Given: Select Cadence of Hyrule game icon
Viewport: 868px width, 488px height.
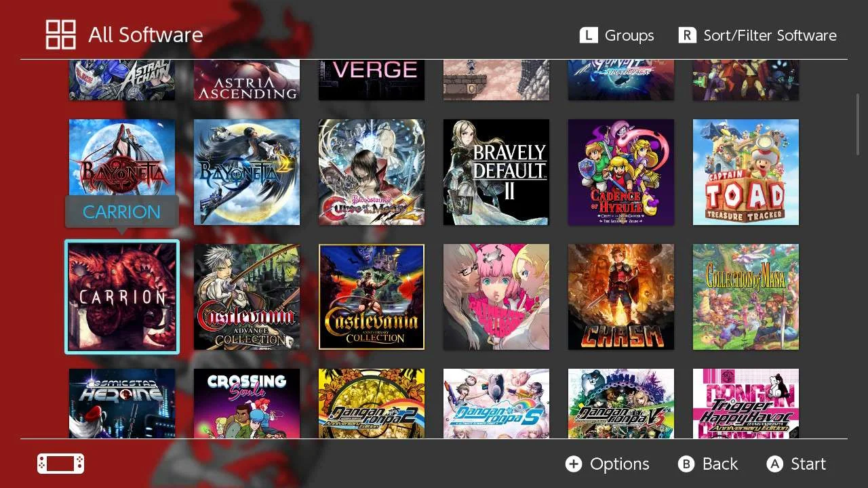Looking at the screenshot, I should click(x=621, y=172).
